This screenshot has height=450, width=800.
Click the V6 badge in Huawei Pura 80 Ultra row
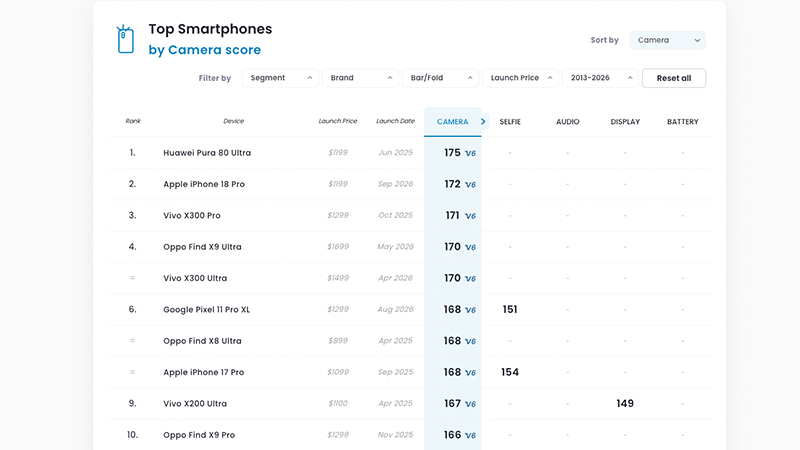coord(470,153)
